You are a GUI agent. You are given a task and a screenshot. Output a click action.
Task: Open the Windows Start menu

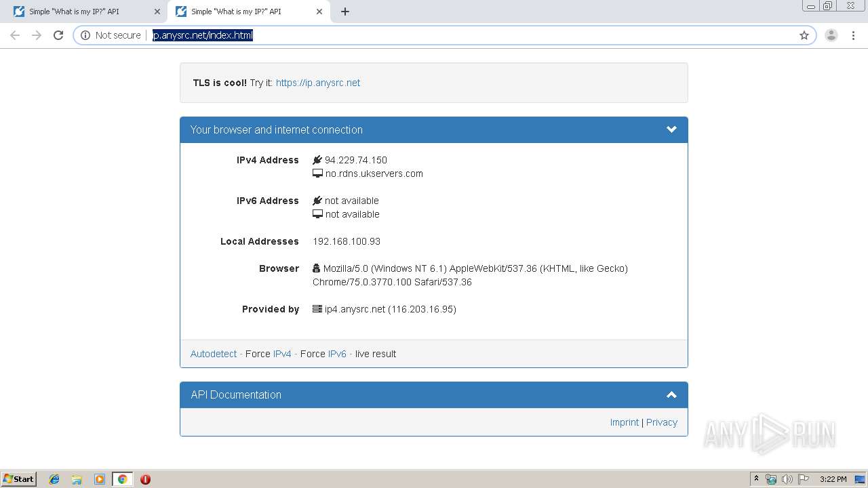coord(19,479)
